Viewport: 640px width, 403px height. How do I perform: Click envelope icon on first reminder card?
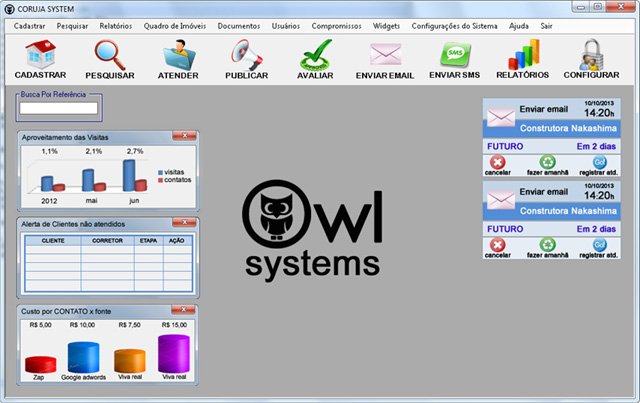pyautogui.click(x=501, y=117)
